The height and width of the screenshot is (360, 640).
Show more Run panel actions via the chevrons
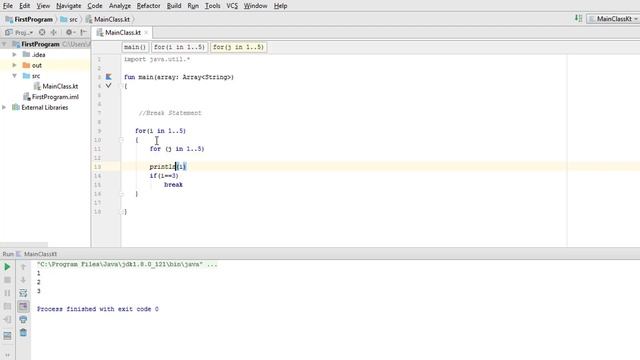pos(7,355)
